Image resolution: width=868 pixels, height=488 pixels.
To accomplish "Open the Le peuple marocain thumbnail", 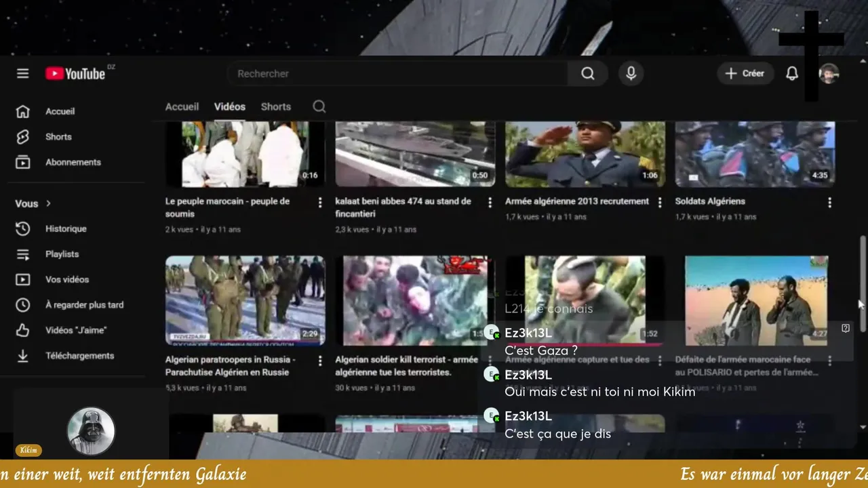I will click(x=245, y=154).
